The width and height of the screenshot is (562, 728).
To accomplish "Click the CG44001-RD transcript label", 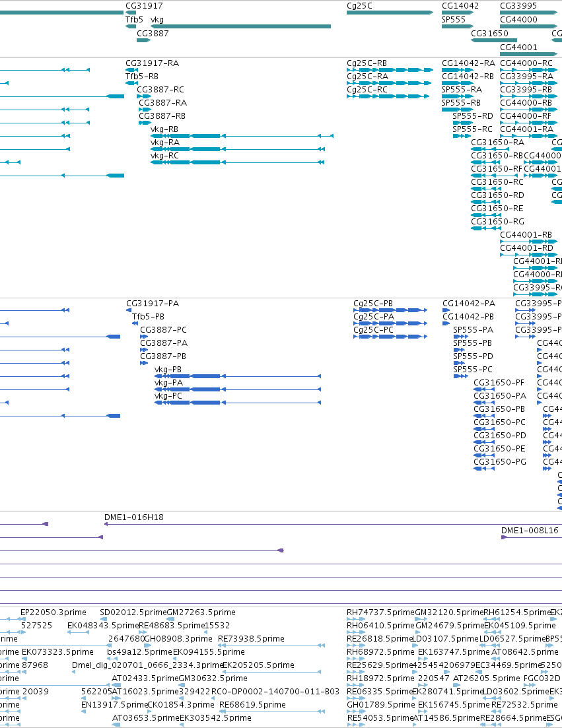I will point(527,248).
